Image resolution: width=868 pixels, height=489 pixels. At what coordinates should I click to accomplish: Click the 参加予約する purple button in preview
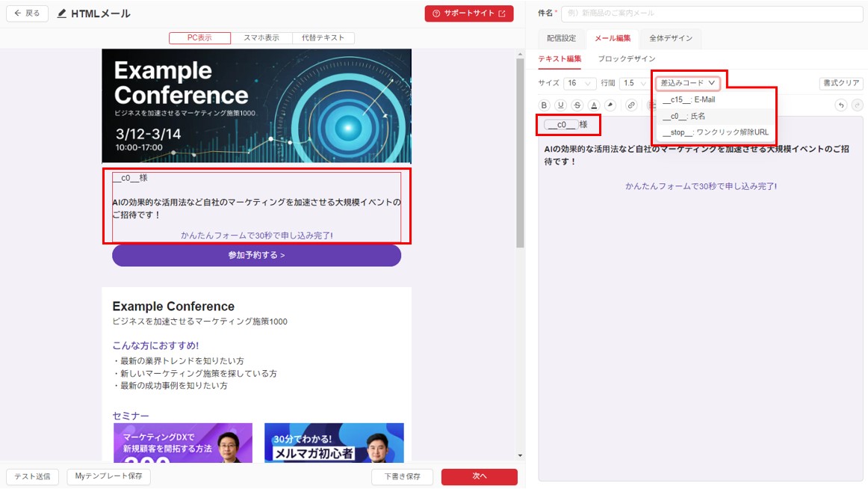(256, 255)
